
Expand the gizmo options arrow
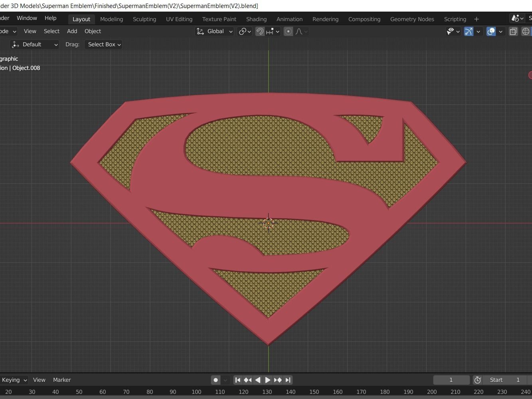coord(478,31)
